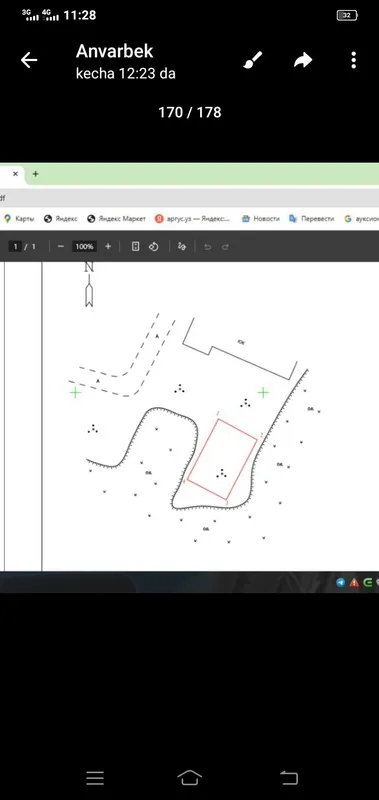The image size is (379, 800).
Task: Click the 100% zoom level field
Action: click(x=84, y=246)
